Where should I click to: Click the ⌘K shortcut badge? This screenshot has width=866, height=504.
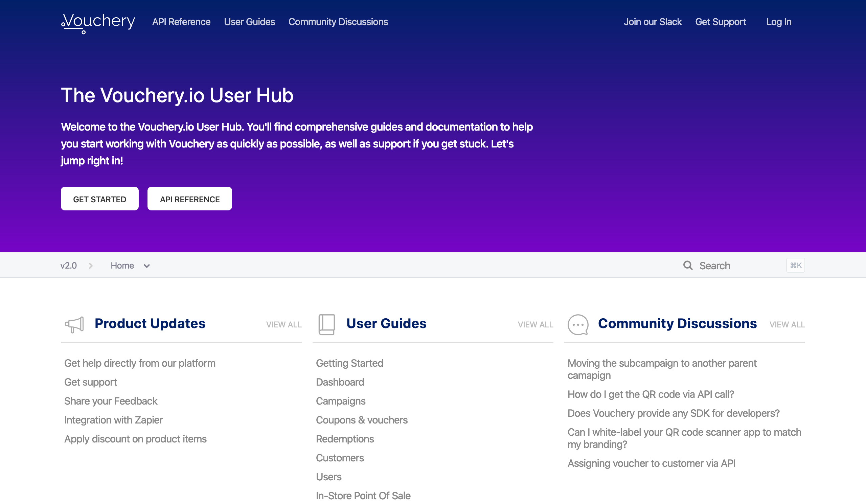[795, 265]
